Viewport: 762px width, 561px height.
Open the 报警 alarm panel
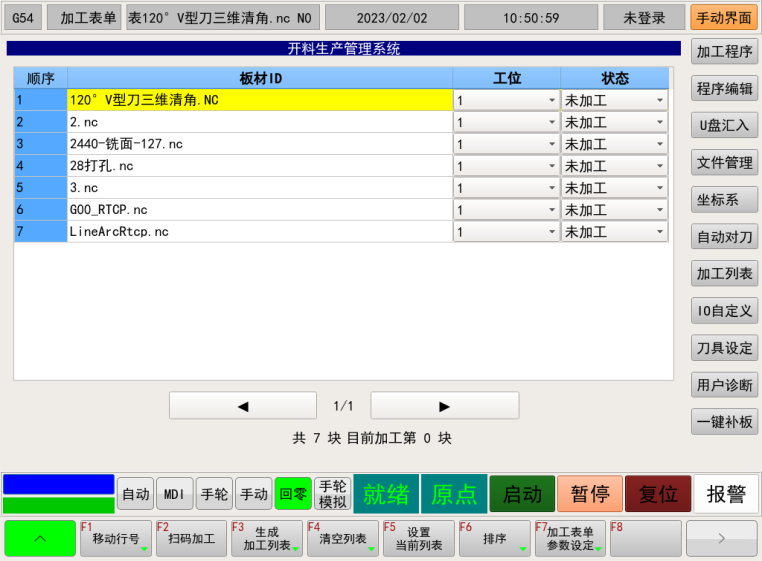click(726, 494)
